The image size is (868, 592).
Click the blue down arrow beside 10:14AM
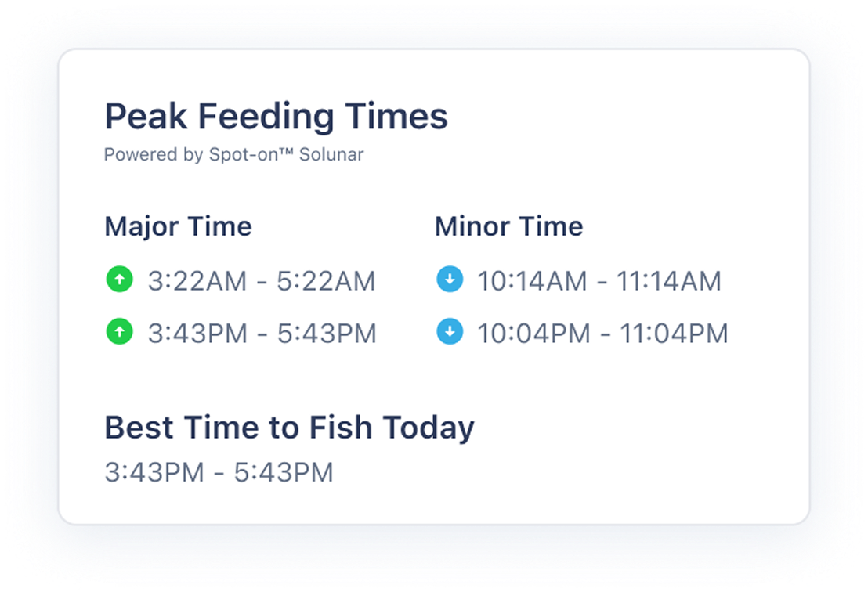[450, 280]
